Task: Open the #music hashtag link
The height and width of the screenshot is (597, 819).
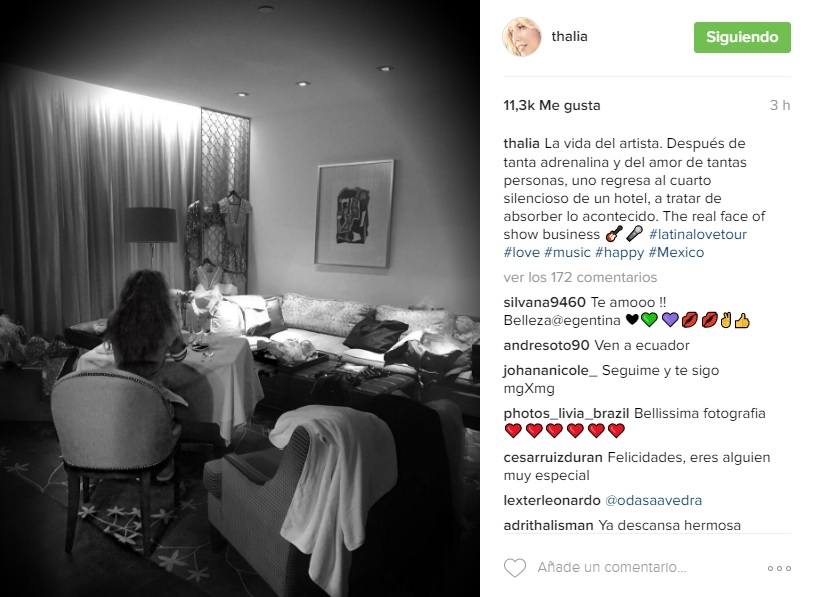Action: point(567,252)
